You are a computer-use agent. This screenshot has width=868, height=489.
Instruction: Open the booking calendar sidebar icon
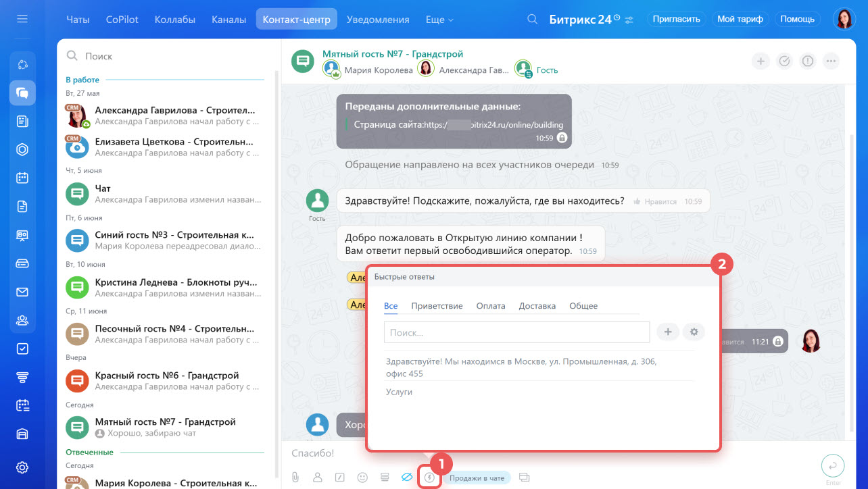pos(22,405)
